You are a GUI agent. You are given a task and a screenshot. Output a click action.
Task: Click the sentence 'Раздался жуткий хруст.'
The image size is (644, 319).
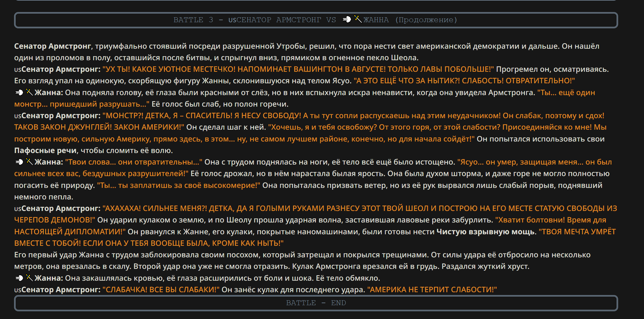pyautogui.click(x=486, y=266)
